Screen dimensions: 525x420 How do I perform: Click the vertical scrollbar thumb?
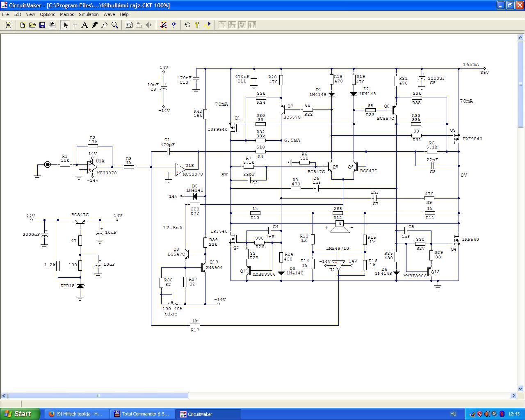[x=521, y=84]
